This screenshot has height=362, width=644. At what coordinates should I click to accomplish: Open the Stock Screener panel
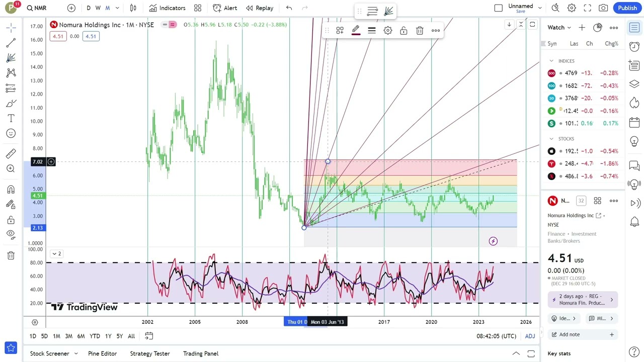pyautogui.click(x=49, y=354)
